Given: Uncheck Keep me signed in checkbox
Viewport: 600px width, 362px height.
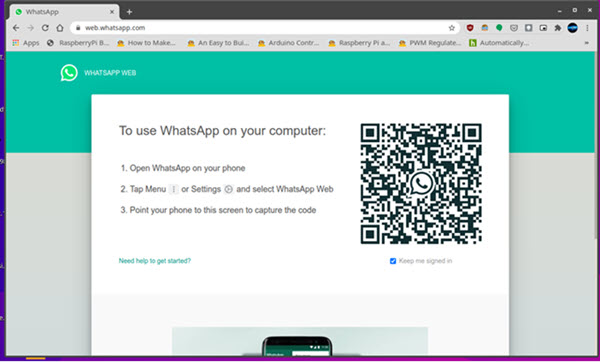Looking at the screenshot, I should [393, 261].
